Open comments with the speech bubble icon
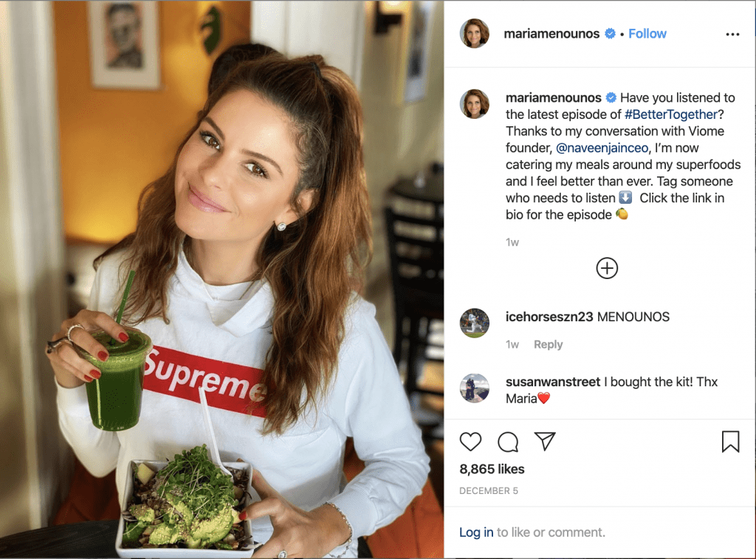Viewport: 756px width, 559px height. [507, 442]
